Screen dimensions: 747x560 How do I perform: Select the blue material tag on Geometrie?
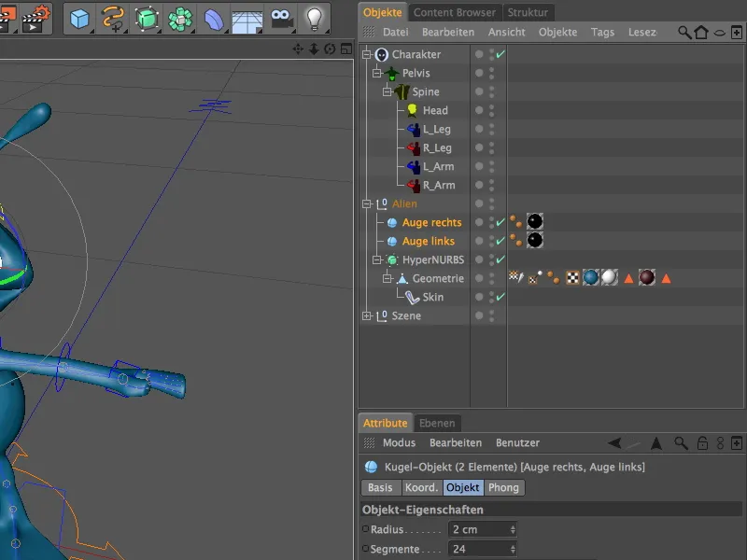click(x=591, y=277)
